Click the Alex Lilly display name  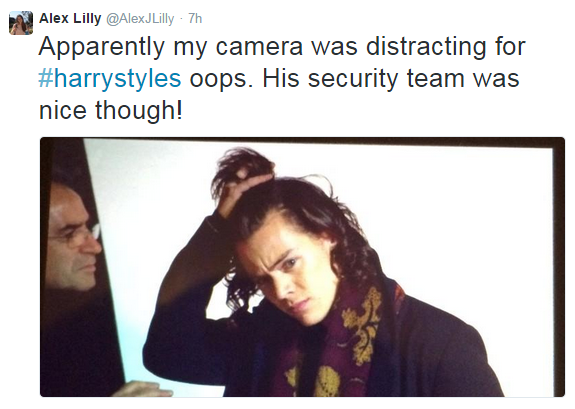click(x=70, y=18)
